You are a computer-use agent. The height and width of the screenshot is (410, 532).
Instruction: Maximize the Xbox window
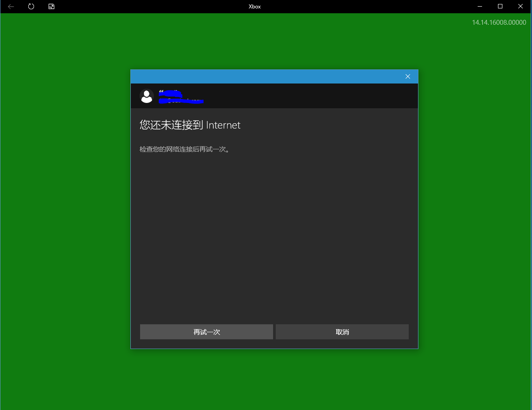(500, 6)
